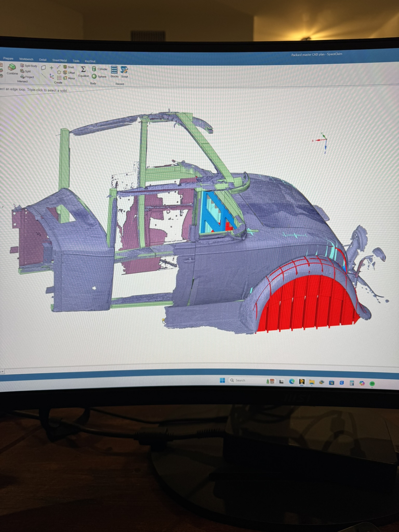Screen dimensions: 399x532
Task: Click the SpaceClaim taskbar icon
Action: tap(302, 382)
